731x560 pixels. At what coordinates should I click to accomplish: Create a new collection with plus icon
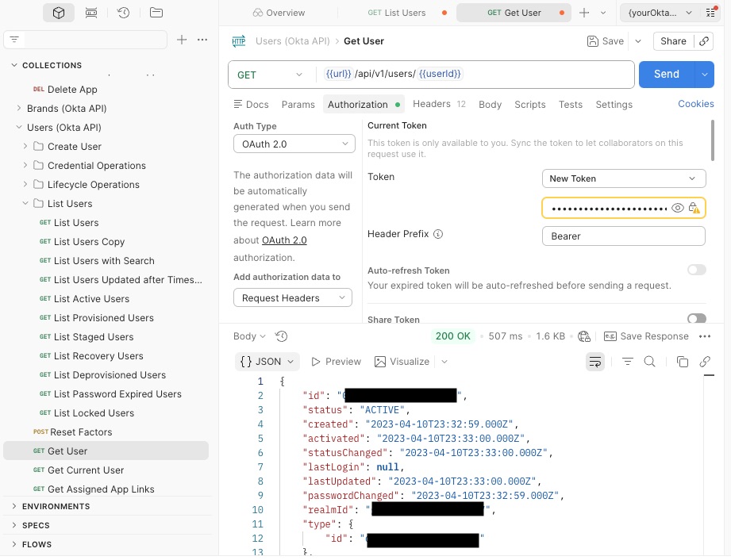click(x=182, y=40)
